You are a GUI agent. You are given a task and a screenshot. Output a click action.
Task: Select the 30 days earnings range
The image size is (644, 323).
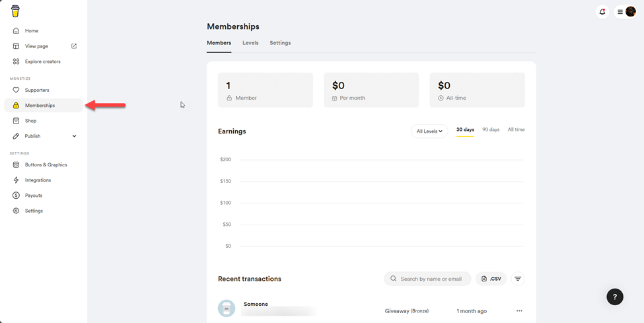click(465, 130)
